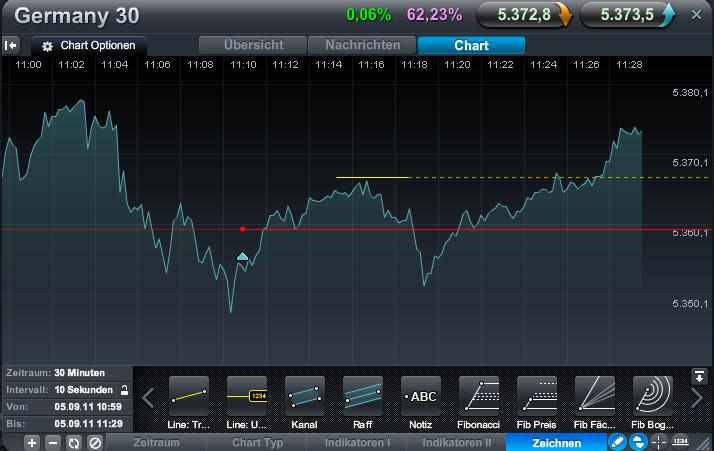Click the 5.350,1 price axis label
The image size is (714, 451).
[690, 303]
